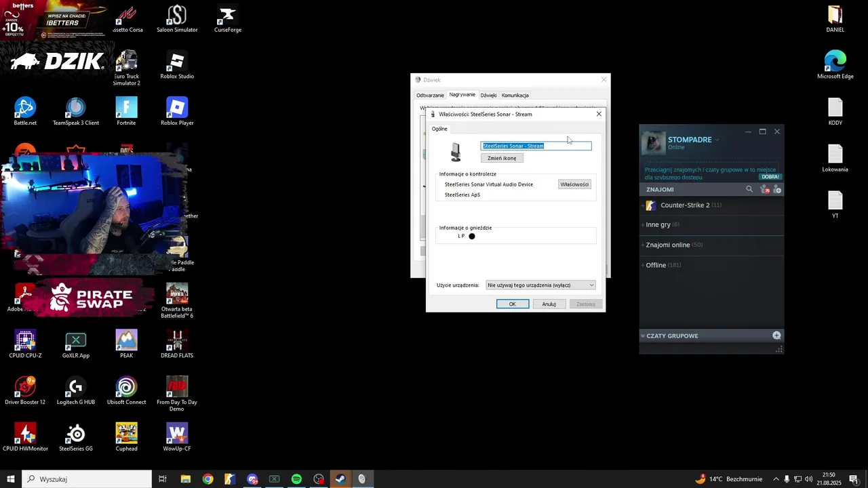Open SteelSeries GG desktop icon
Image resolution: width=868 pixels, height=488 pixels.
coord(76,437)
